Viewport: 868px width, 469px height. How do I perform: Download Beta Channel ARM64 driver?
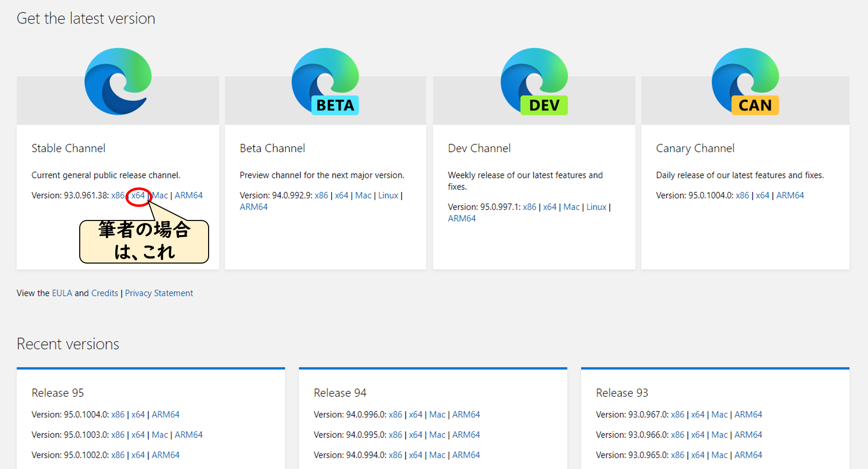pyautogui.click(x=254, y=207)
